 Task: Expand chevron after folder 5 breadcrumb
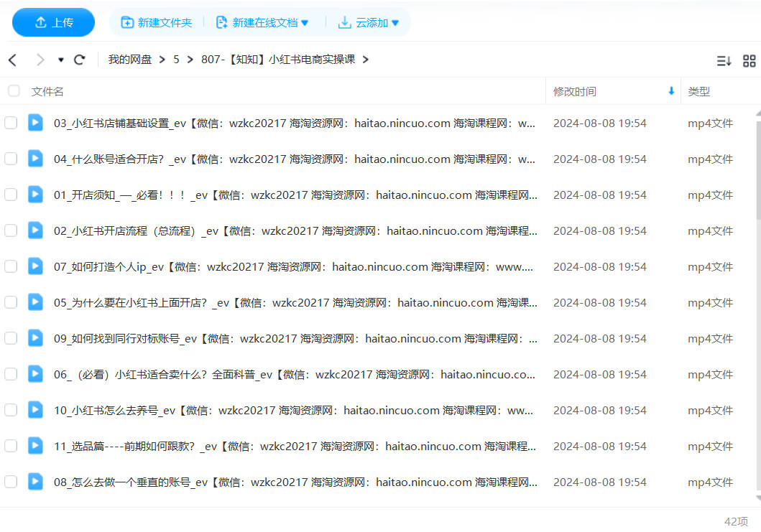click(190, 60)
